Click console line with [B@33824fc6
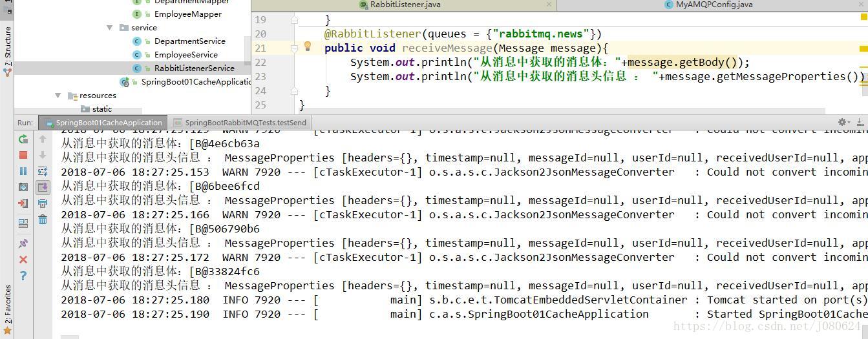The width and height of the screenshot is (868, 339). 160,271
